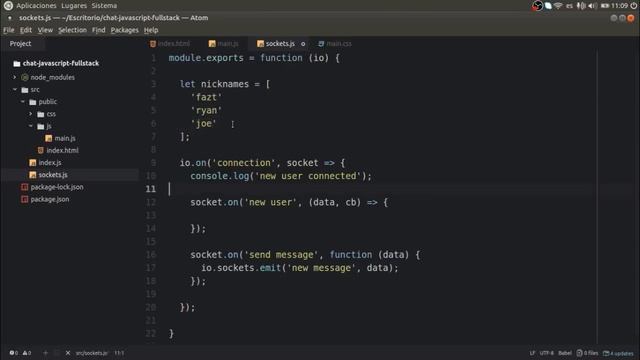The height and width of the screenshot is (360, 640).
Task: Expand the css folder arrow
Action: coord(31,114)
